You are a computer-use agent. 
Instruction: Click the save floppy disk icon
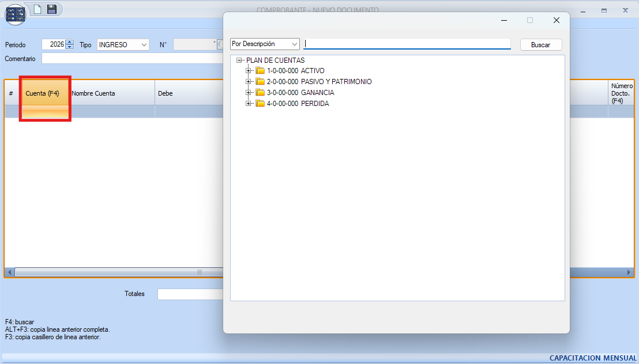pos(52,9)
